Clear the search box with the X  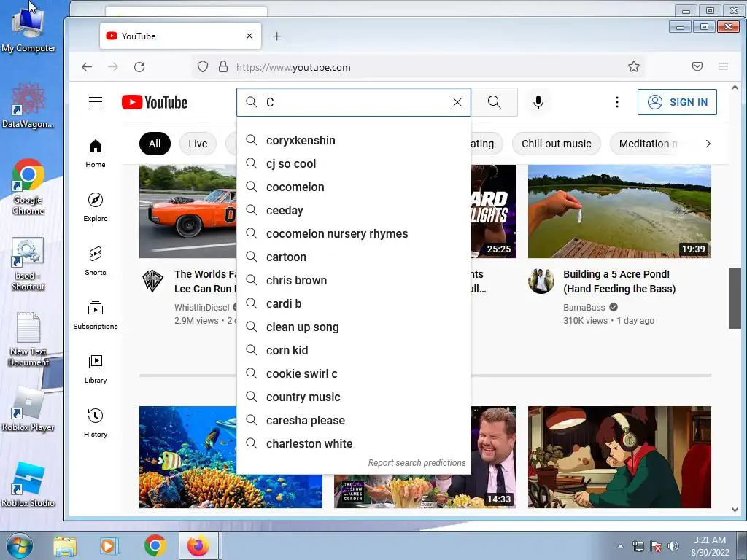click(x=457, y=102)
